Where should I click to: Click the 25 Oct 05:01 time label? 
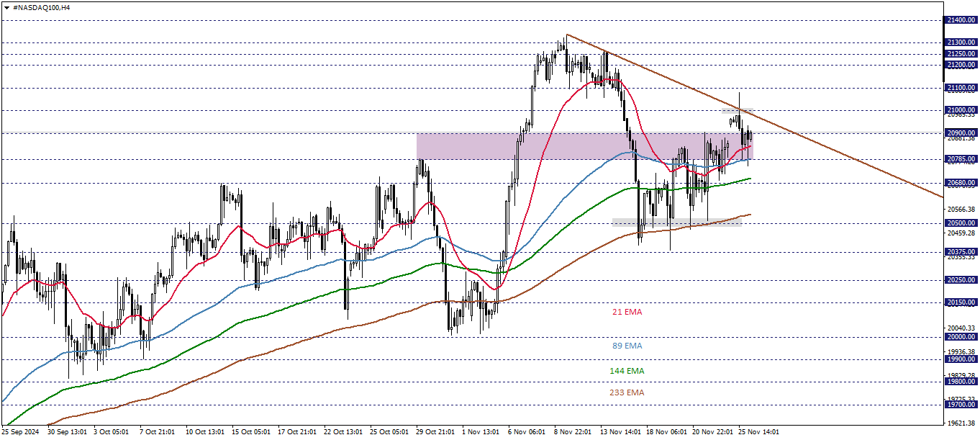(x=389, y=432)
